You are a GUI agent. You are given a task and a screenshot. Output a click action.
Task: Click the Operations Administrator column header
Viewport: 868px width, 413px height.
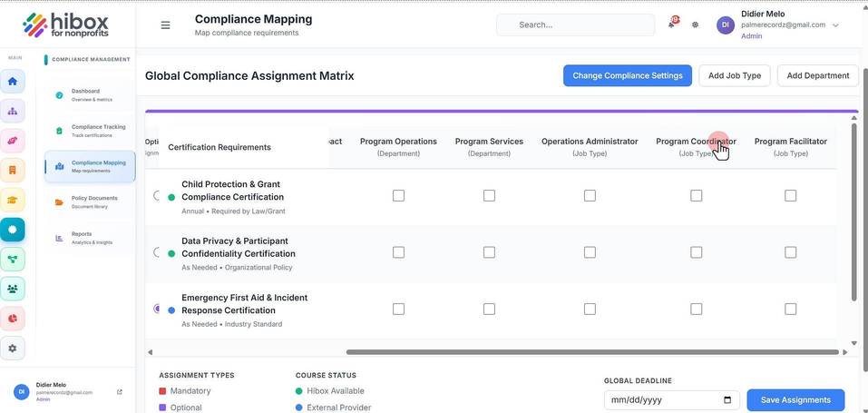590,147
